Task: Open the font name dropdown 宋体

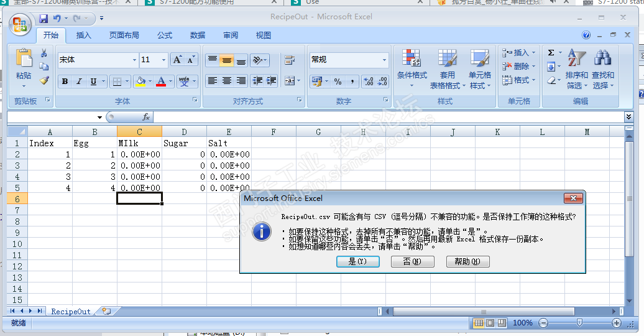Action: [x=134, y=60]
